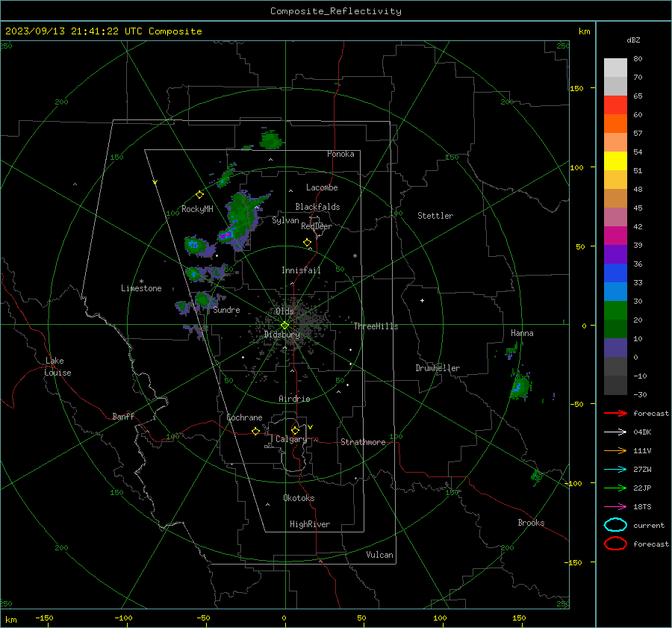672x628 pixels.
Task: Click the yellow radar center diamond at Olds
Action: click(285, 326)
